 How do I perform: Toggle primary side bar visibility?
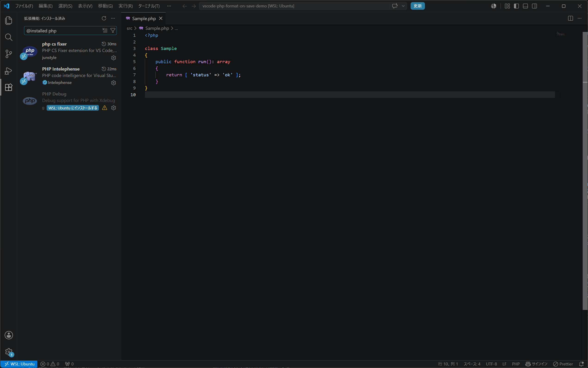click(x=516, y=6)
